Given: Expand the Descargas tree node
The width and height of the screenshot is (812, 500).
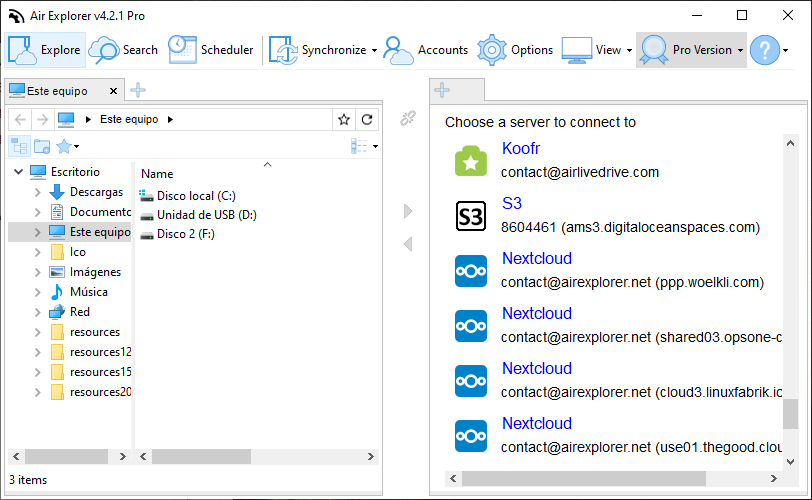Looking at the screenshot, I should [37, 192].
